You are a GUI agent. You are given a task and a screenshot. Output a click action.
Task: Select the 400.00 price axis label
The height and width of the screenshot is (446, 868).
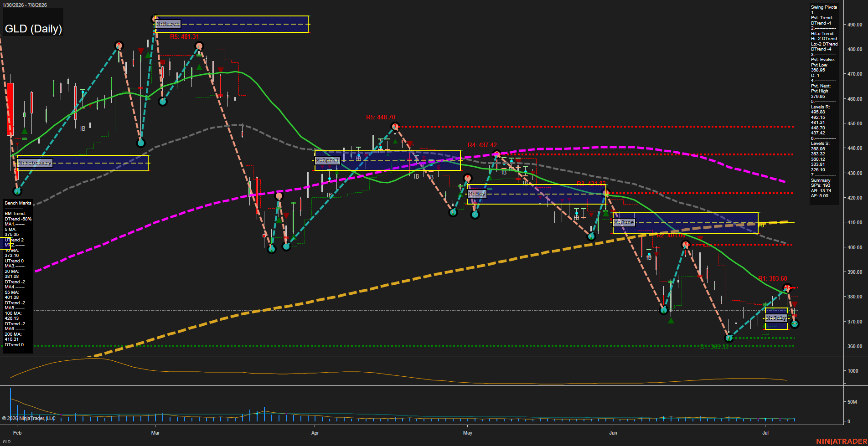[855, 247]
